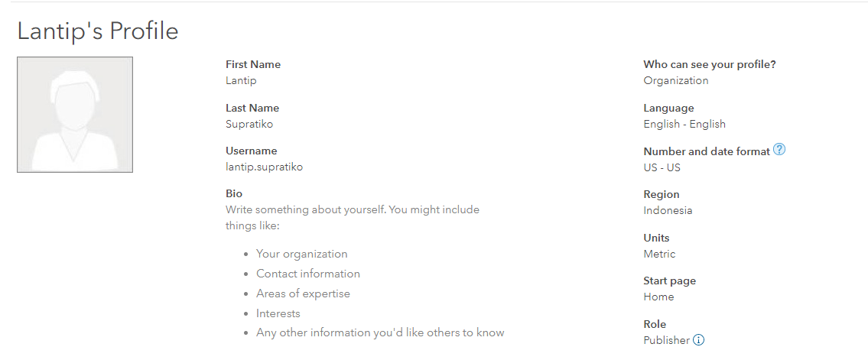Click the "Your organization" bio suggestion
This screenshot has height=360, width=868.
301,254
